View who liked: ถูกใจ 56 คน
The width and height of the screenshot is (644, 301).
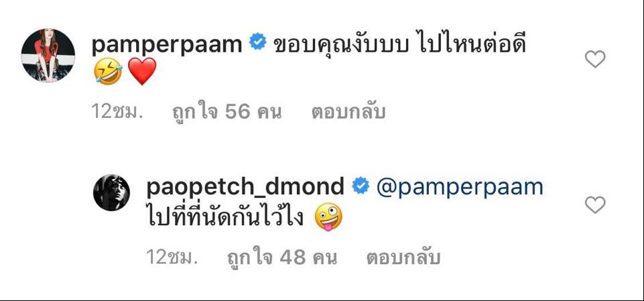tap(227, 112)
